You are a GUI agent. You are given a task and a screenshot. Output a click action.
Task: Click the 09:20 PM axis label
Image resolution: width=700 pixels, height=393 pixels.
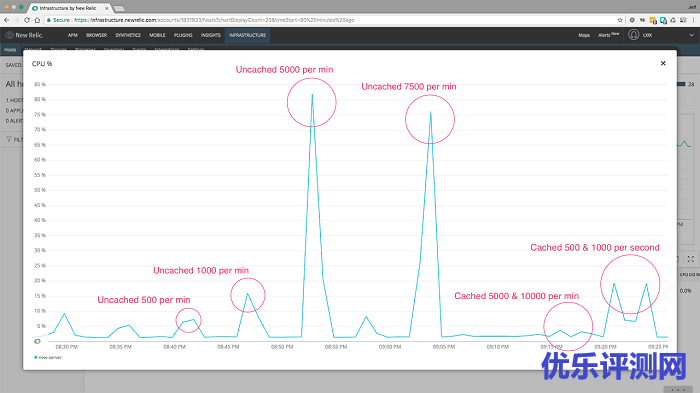coord(605,347)
